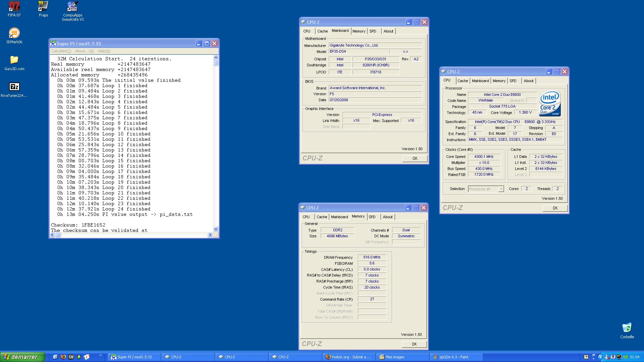Open the About tab in the processor CPU-Z window

pyautogui.click(x=528, y=81)
